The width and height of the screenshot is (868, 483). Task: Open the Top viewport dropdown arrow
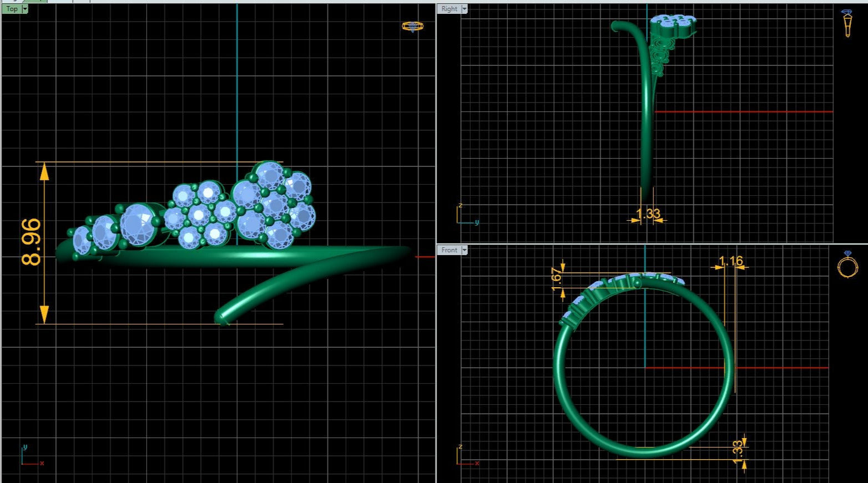(x=24, y=9)
